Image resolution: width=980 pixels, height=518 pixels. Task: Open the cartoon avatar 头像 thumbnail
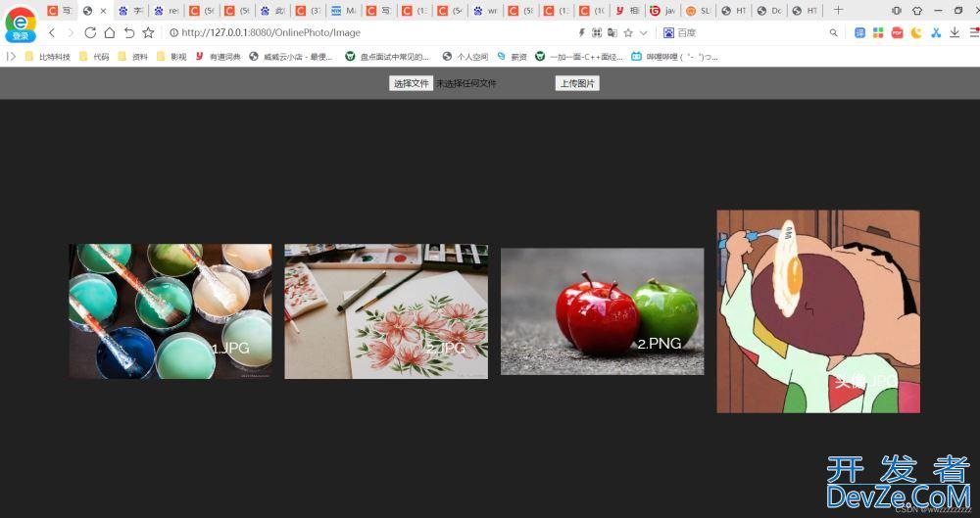(x=818, y=311)
